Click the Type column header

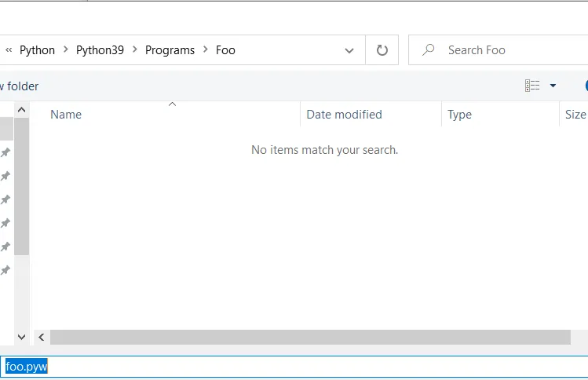(459, 115)
